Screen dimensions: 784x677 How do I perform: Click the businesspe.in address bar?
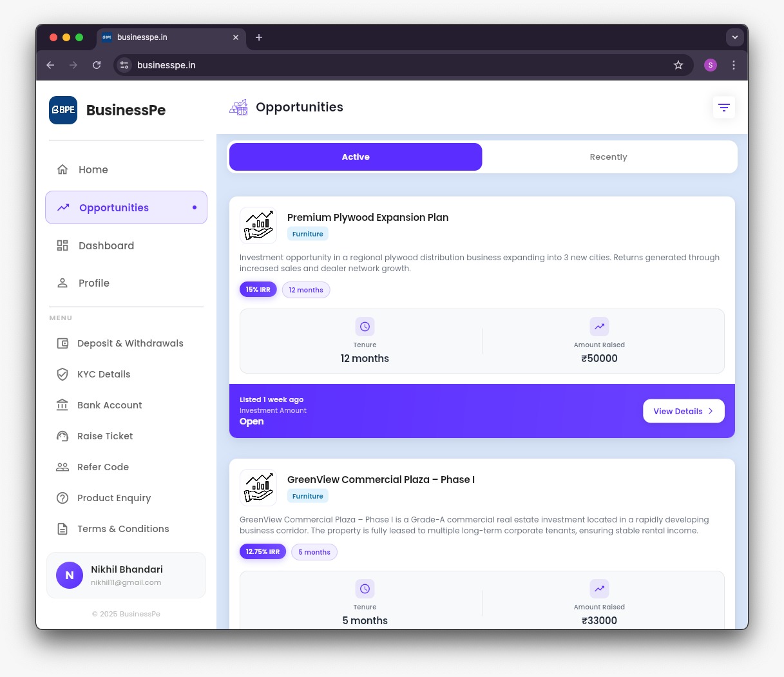click(166, 65)
